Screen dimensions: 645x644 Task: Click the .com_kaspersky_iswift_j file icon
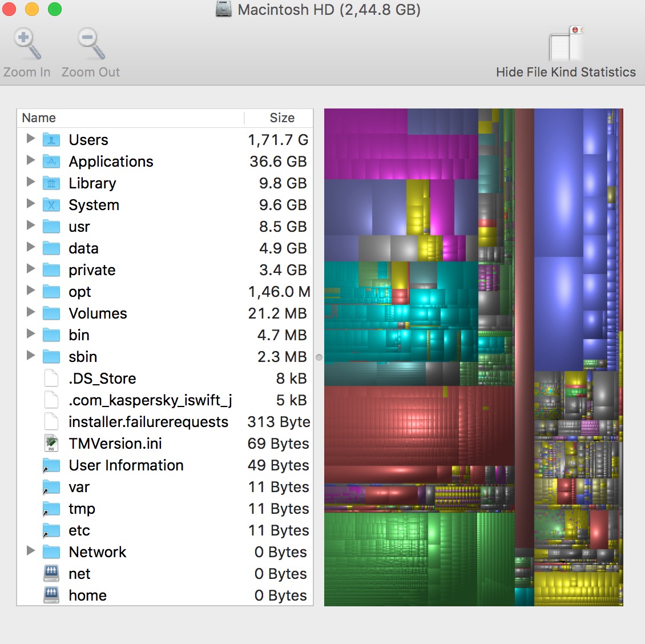click(x=51, y=400)
